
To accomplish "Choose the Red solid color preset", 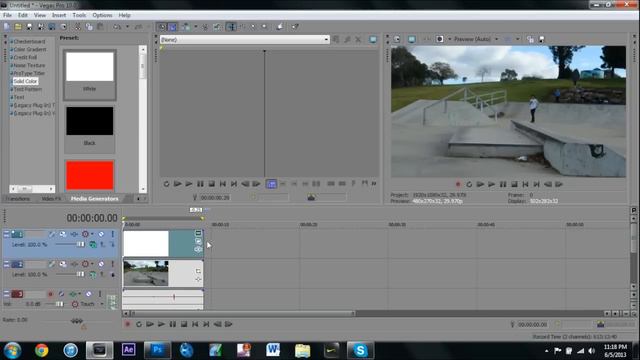I will click(90, 176).
